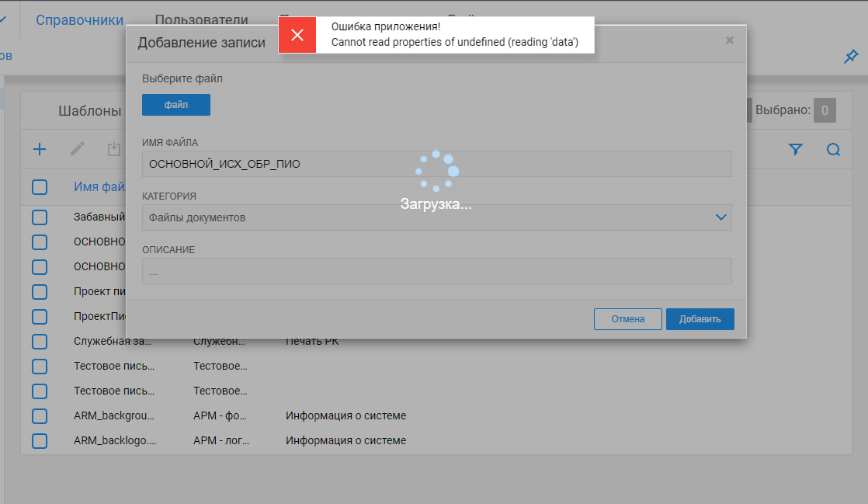This screenshot has width=868, height=504.
Task: Dismiss the red error notification icon
Action: coord(297,35)
